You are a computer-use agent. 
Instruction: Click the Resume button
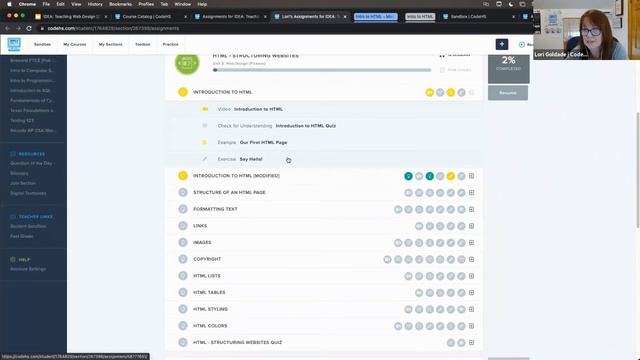pos(508,93)
